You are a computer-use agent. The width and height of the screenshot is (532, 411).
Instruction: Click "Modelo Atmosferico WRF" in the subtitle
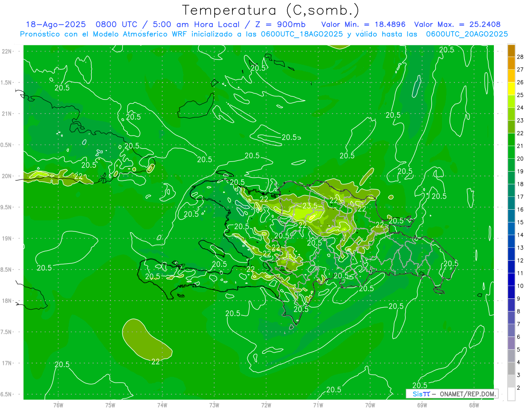(131, 34)
